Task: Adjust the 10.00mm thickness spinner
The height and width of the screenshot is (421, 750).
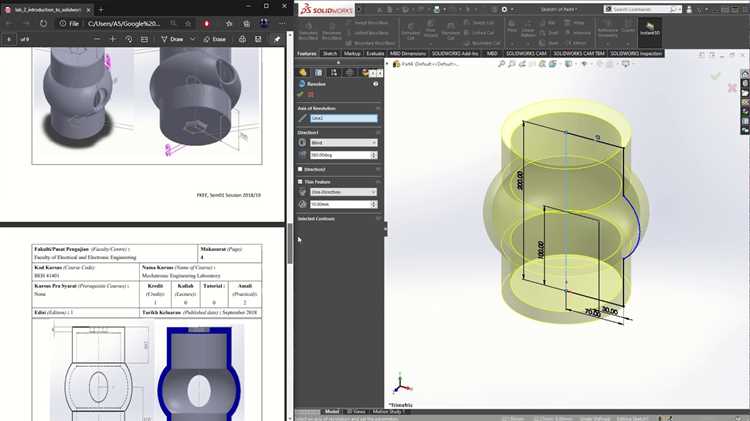Action: pyautogui.click(x=374, y=204)
